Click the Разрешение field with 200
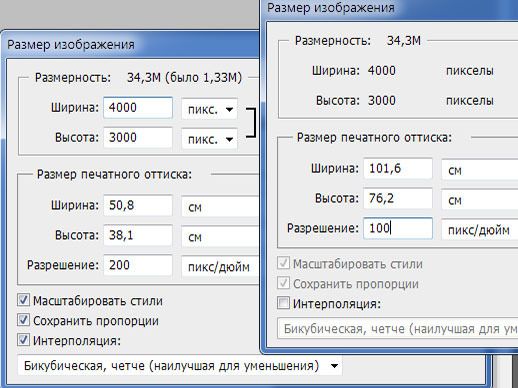 (138, 265)
